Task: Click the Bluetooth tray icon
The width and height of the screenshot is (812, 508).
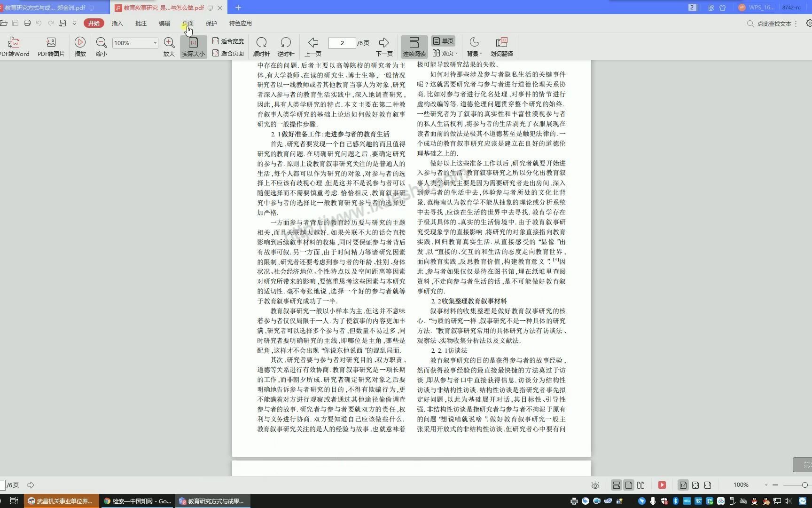Action: [x=676, y=501]
